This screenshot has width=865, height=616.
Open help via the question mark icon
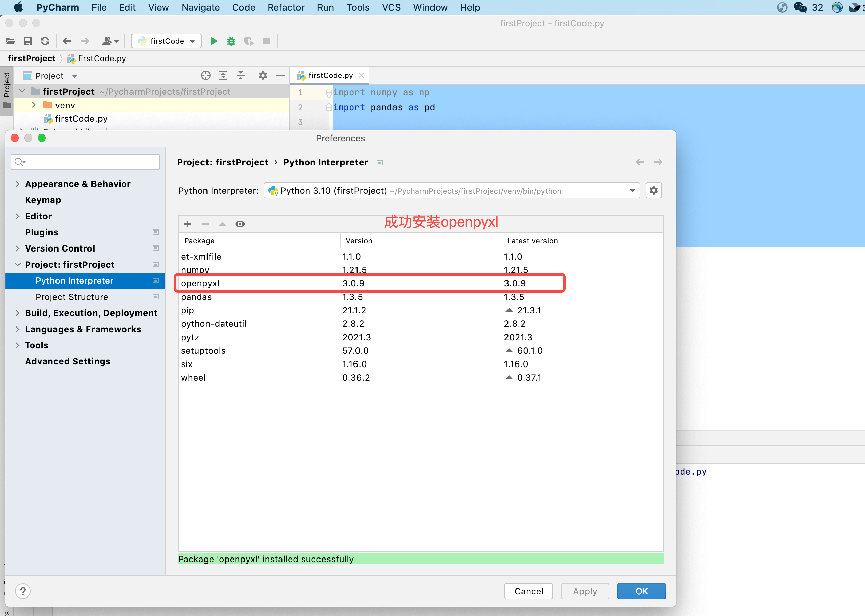point(23,591)
